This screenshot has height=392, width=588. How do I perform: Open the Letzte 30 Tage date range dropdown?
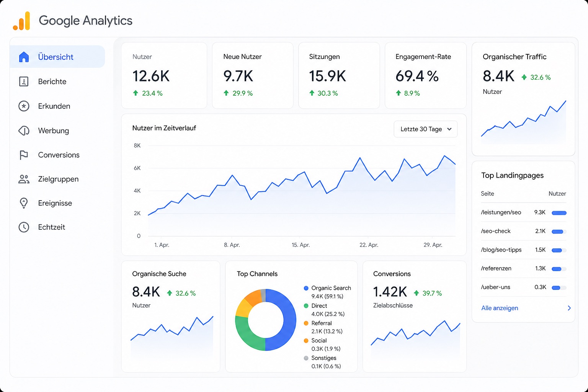pyautogui.click(x=426, y=129)
